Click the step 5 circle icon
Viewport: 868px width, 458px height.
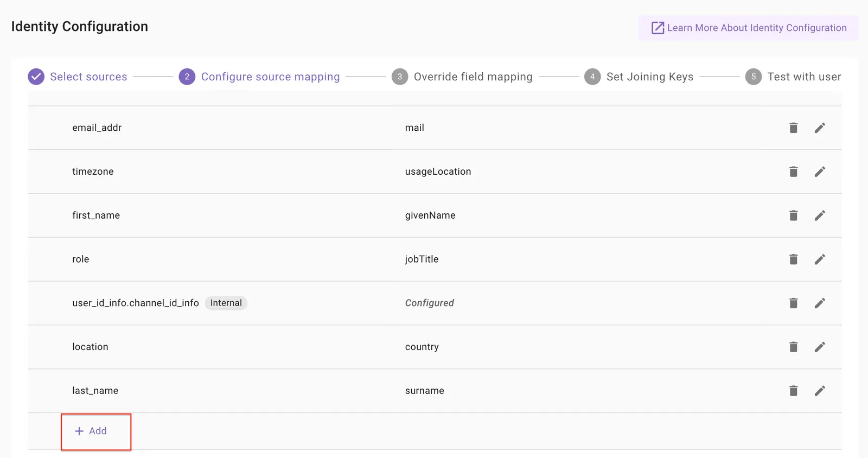[x=754, y=77]
